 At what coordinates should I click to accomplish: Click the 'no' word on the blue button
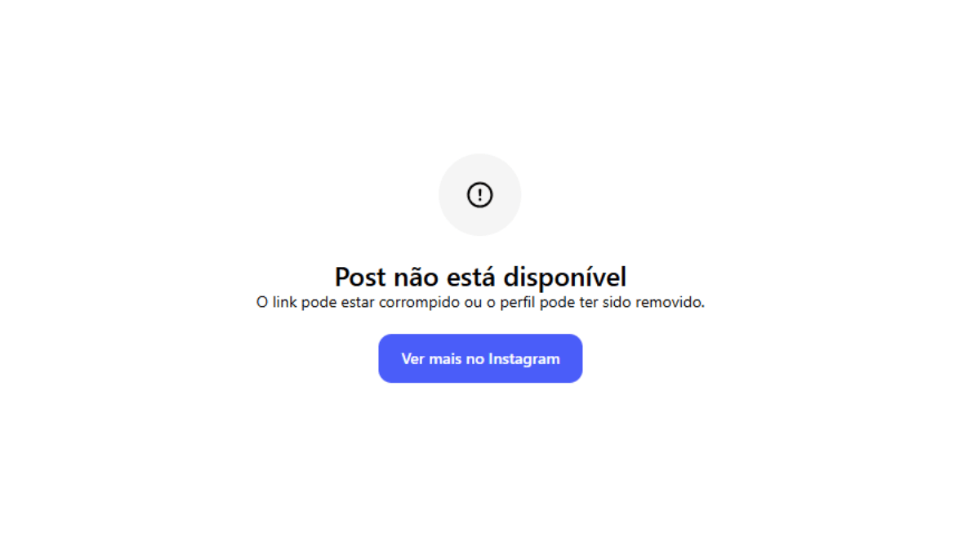coord(474,359)
